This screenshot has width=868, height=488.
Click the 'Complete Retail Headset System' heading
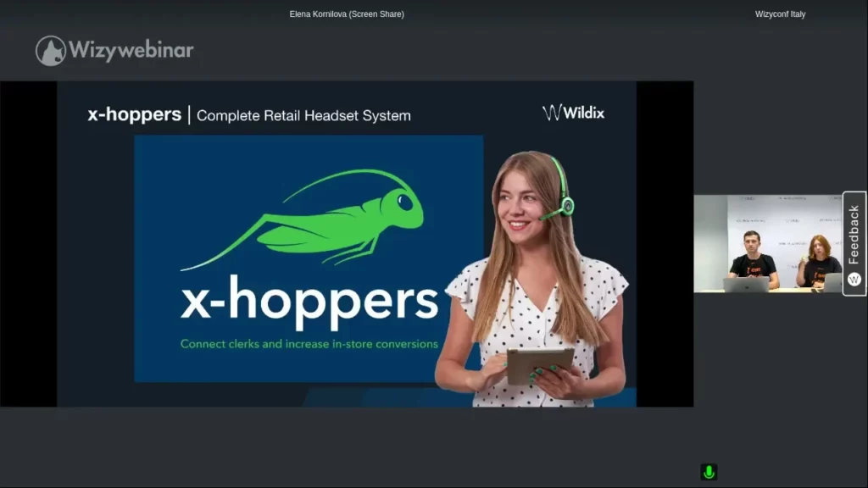(303, 115)
